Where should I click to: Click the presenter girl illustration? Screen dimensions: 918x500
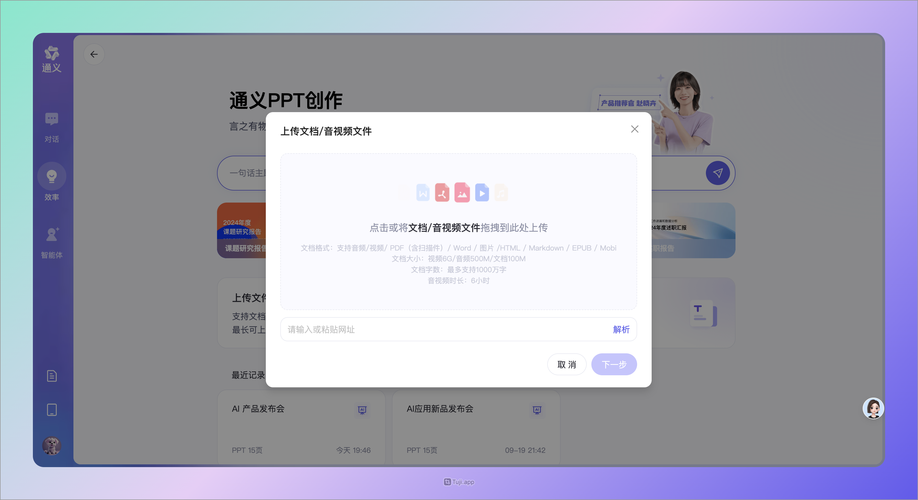click(x=683, y=111)
